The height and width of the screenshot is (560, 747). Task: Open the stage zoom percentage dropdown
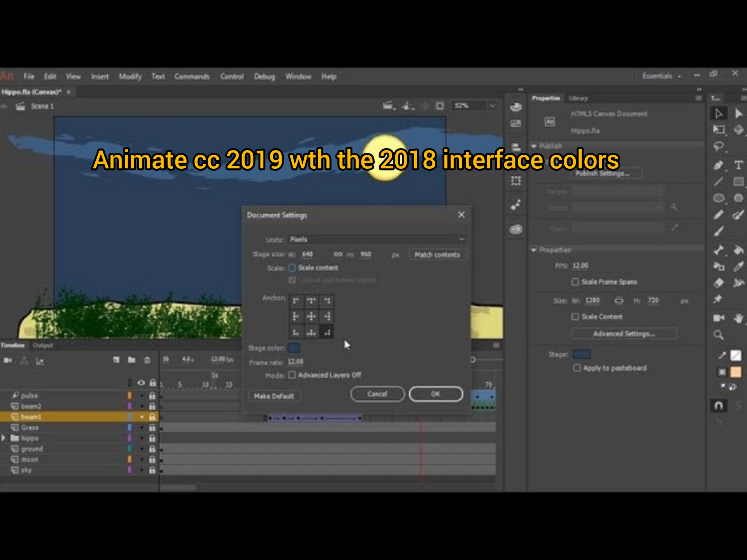tap(491, 105)
